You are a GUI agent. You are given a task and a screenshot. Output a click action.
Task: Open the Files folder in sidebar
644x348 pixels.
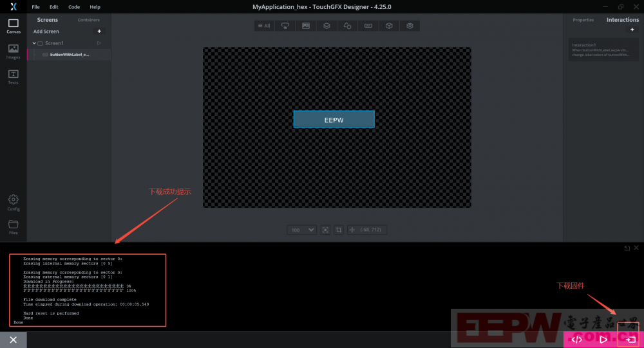point(13,227)
